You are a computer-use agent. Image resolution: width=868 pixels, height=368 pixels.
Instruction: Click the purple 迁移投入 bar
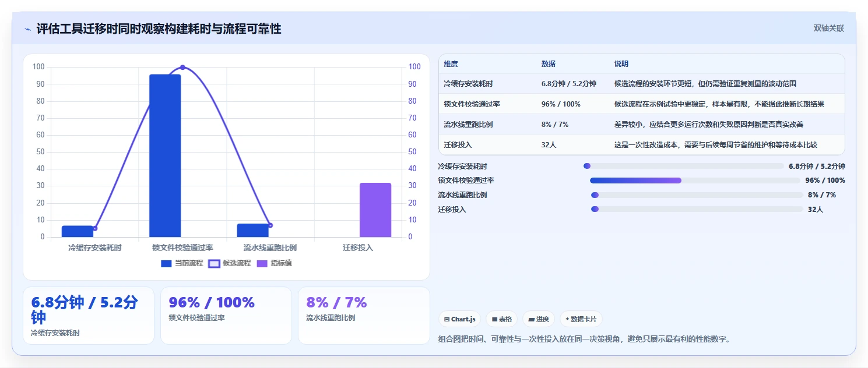tap(375, 210)
